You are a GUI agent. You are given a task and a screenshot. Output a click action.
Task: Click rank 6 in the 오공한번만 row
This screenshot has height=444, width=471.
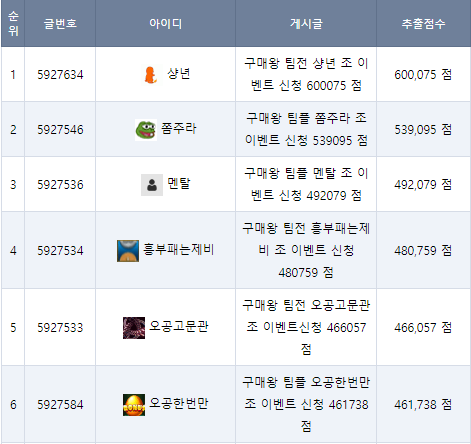tap(13, 405)
